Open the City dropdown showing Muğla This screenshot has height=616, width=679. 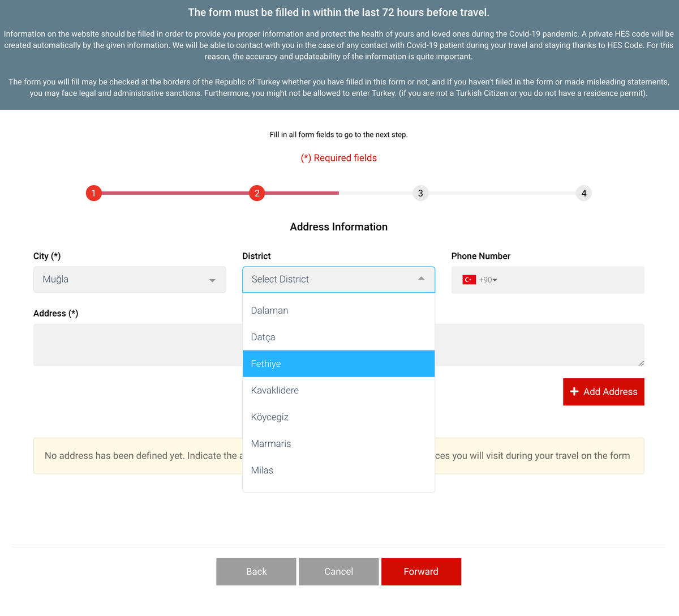coord(130,280)
